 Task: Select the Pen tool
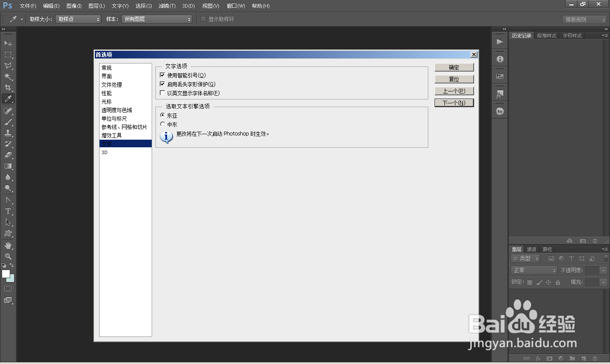(8, 200)
